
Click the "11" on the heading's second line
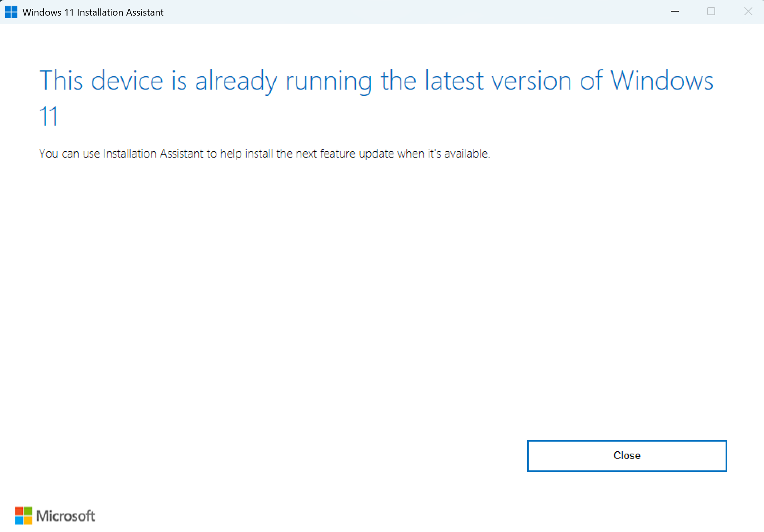click(48, 116)
